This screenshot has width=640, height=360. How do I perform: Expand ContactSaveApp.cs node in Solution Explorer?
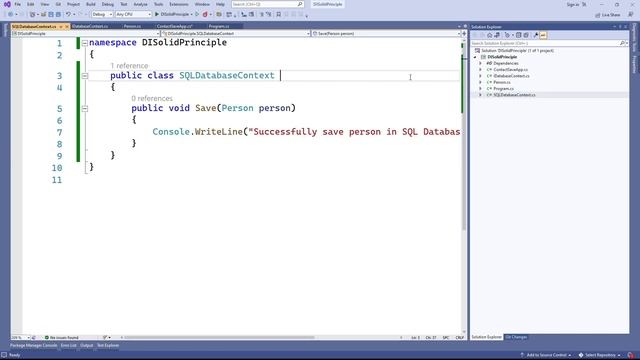pos(480,70)
